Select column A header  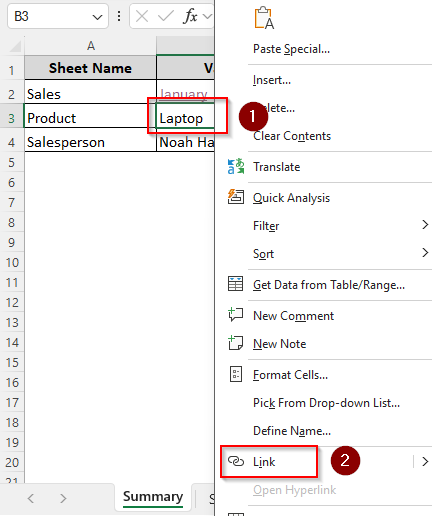pyautogui.click(x=91, y=46)
